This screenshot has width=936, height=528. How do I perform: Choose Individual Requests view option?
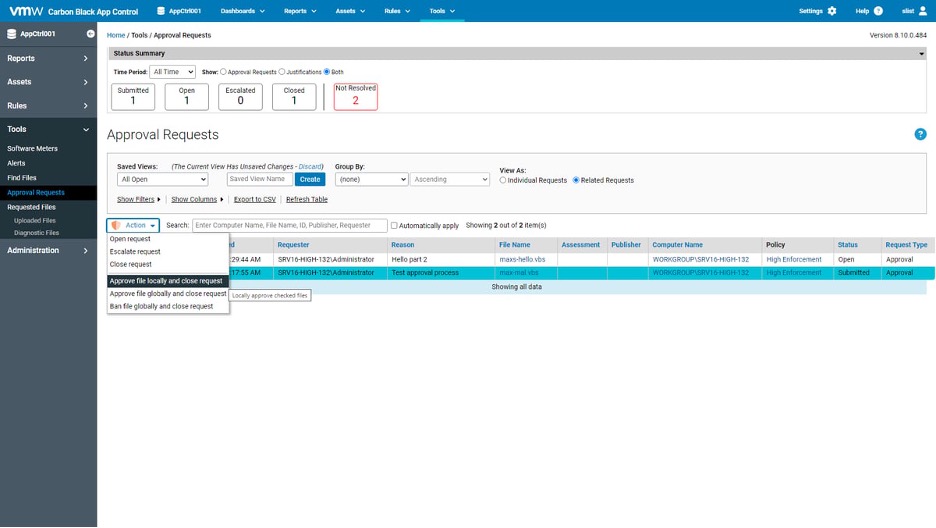[x=503, y=180]
